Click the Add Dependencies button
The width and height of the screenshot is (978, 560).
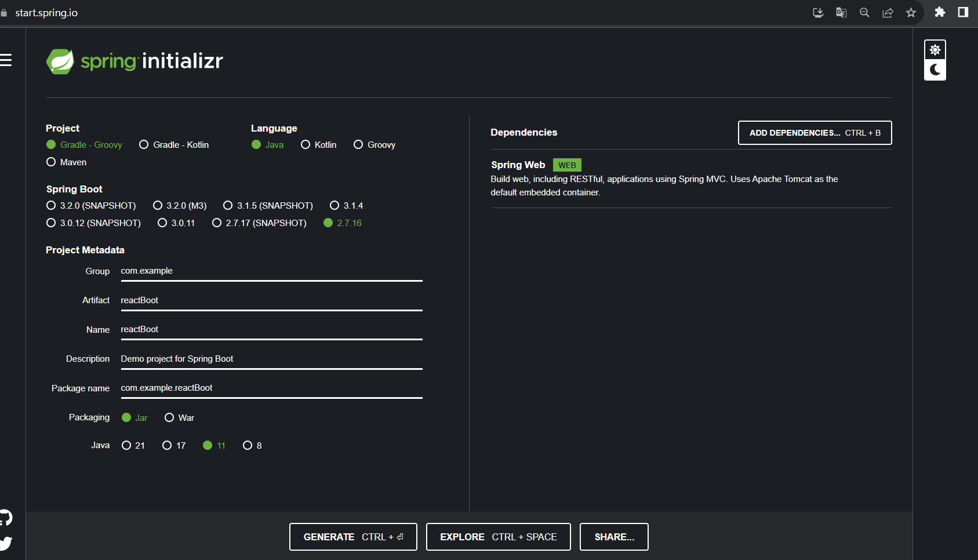tap(815, 133)
